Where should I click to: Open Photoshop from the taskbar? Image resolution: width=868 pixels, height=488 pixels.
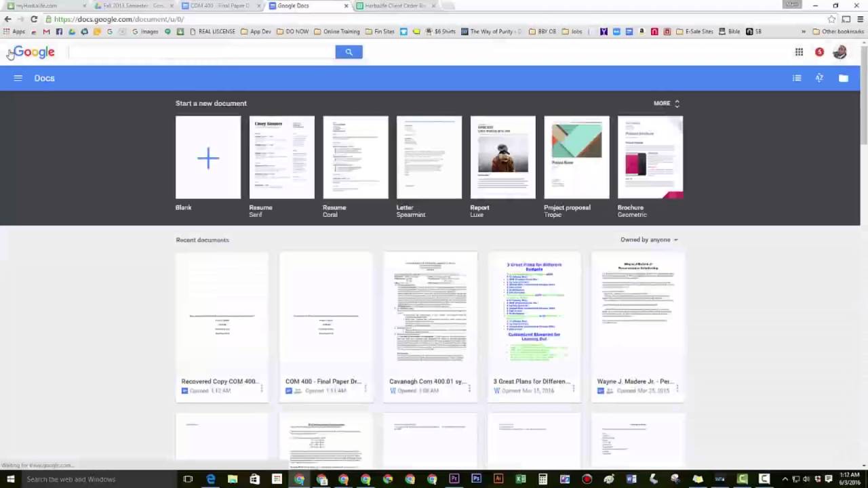(x=476, y=479)
